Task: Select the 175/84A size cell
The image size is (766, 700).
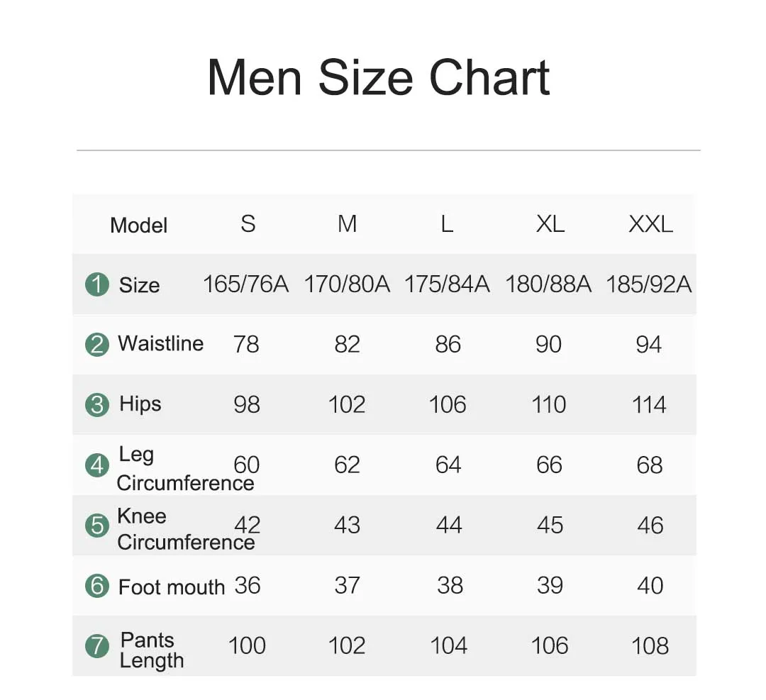Action: tap(447, 284)
